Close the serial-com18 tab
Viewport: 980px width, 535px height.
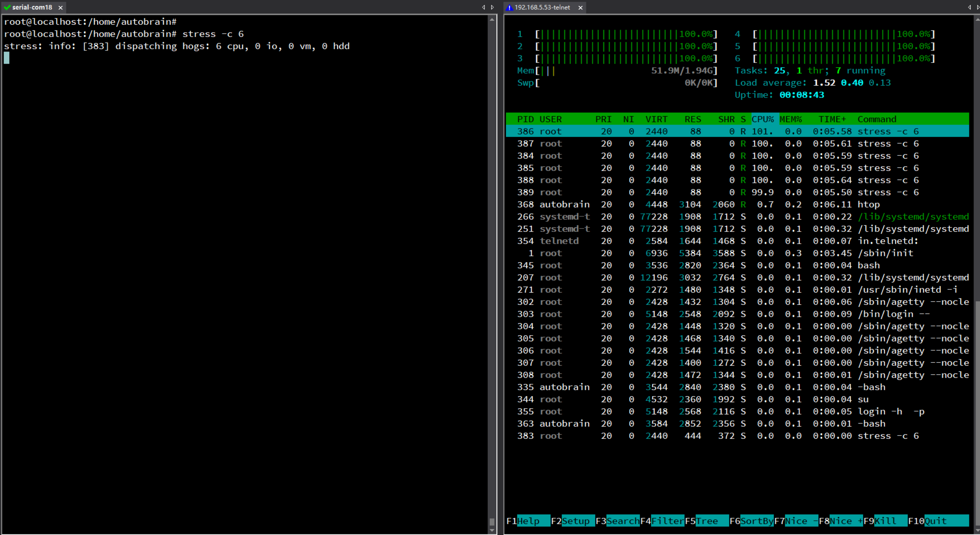point(60,8)
